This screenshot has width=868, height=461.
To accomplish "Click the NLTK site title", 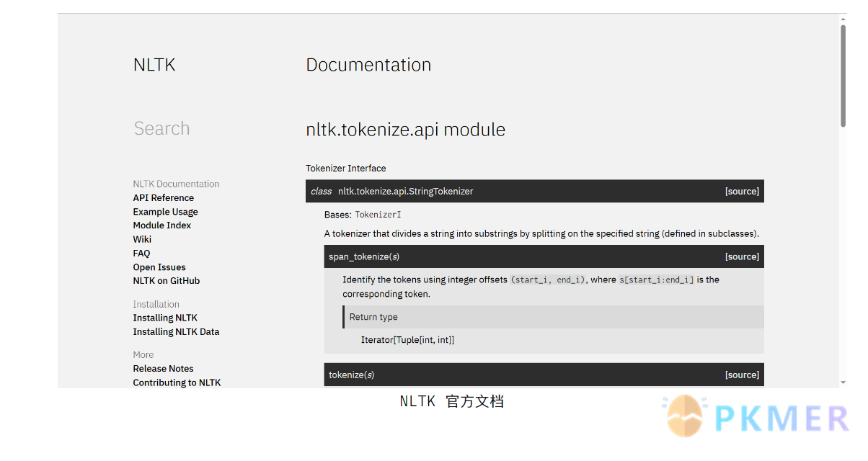I will tap(154, 65).
